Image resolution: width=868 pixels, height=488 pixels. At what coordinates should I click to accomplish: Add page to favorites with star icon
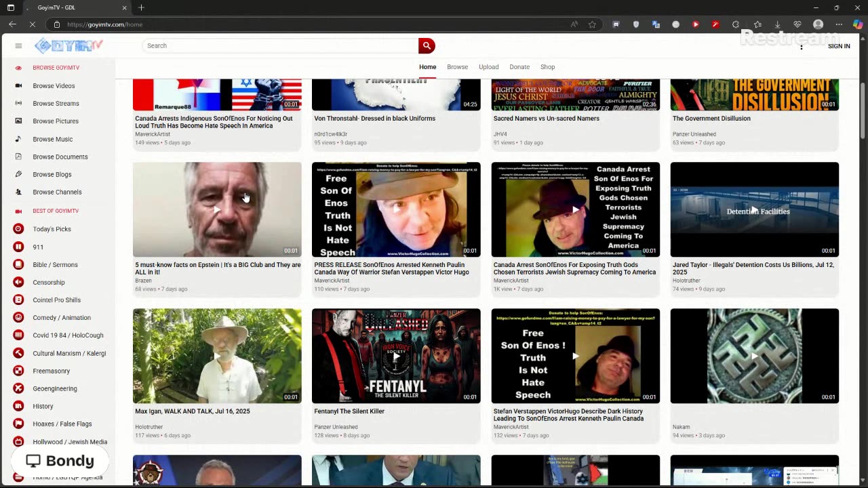tap(592, 24)
